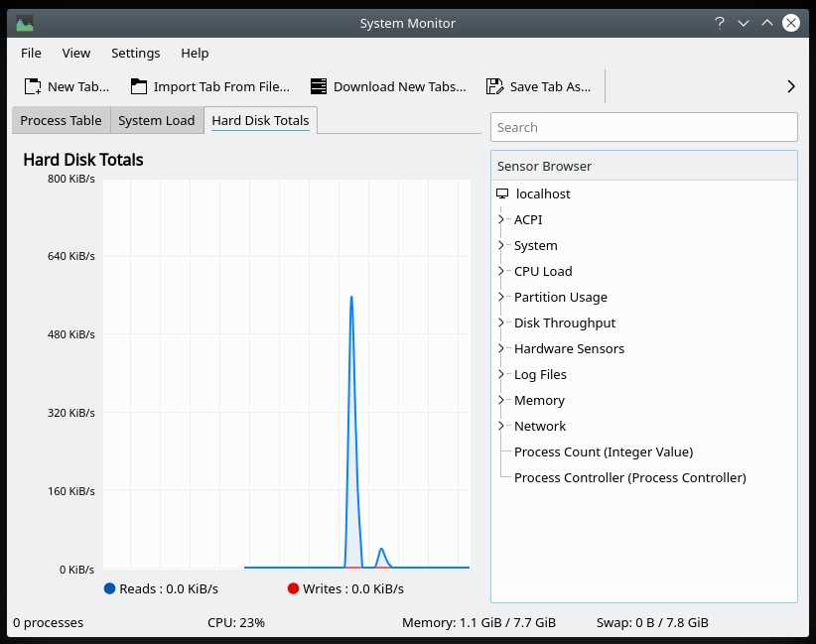Click the red Writes legend swatch
This screenshot has width=816, height=644.
[x=293, y=588]
